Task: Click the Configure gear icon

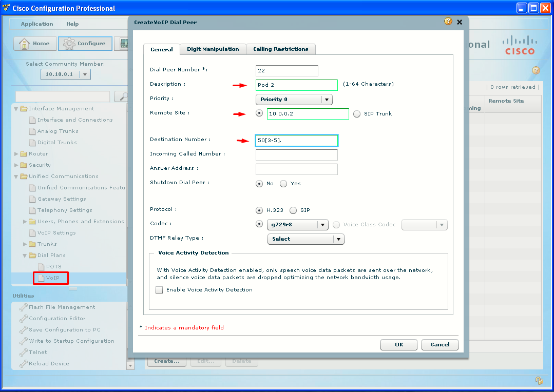Action: (x=69, y=44)
